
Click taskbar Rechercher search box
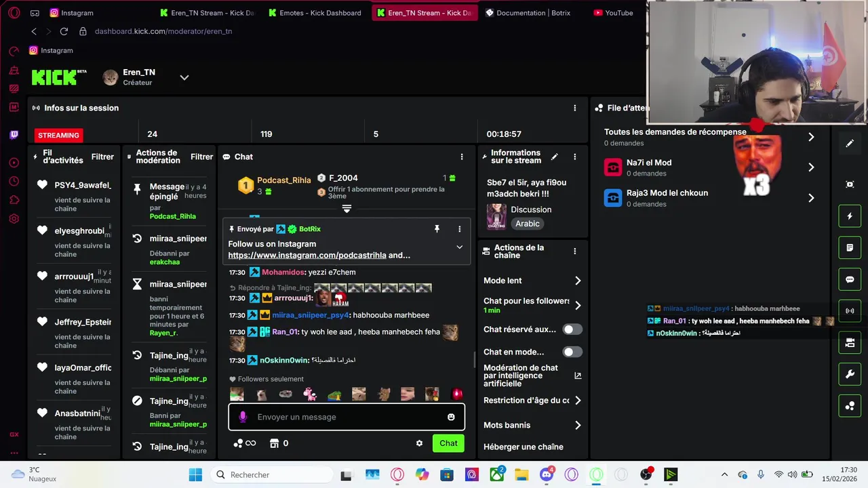coord(271,474)
